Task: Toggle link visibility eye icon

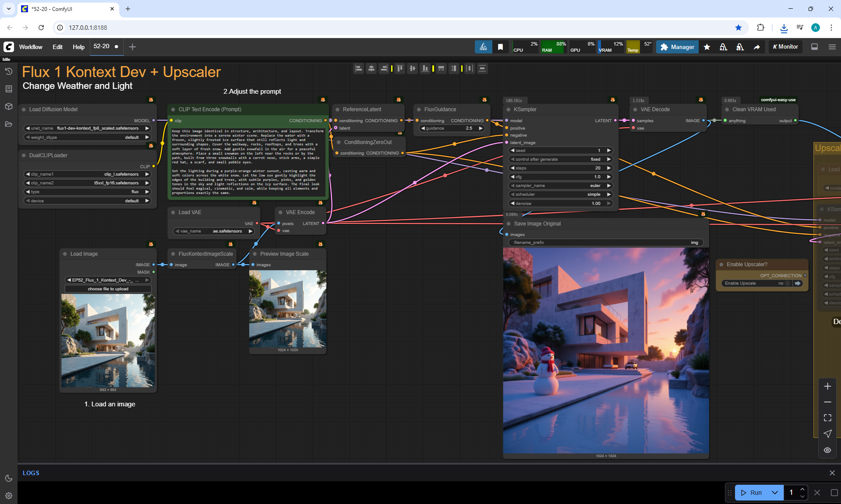Action: click(x=827, y=450)
